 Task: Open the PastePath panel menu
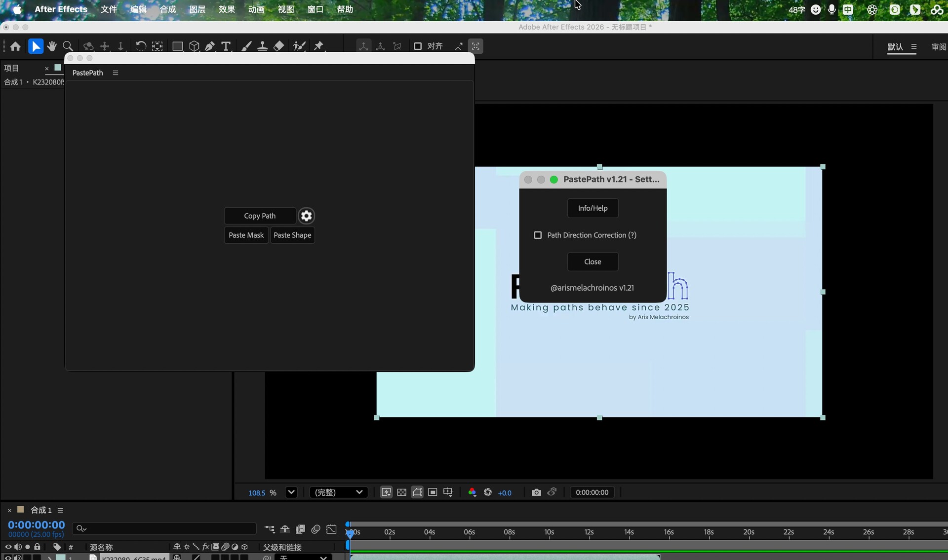pyautogui.click(x=116, y=73)
